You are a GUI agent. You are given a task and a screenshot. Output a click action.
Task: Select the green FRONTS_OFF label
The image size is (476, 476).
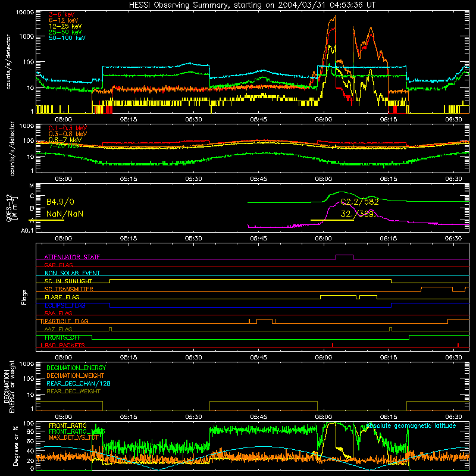coord(62,337)
